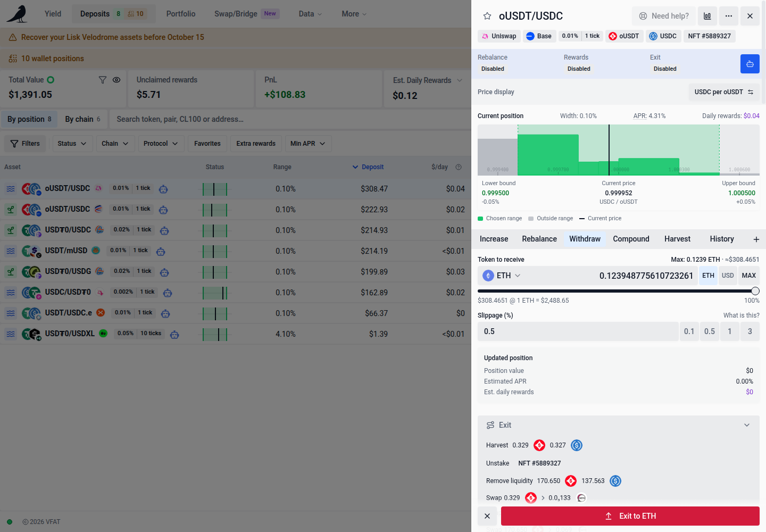Viewport: 766px width, 532px height.
Task: Click the withdraw percentage slider handle
Action: pos(755,291)
